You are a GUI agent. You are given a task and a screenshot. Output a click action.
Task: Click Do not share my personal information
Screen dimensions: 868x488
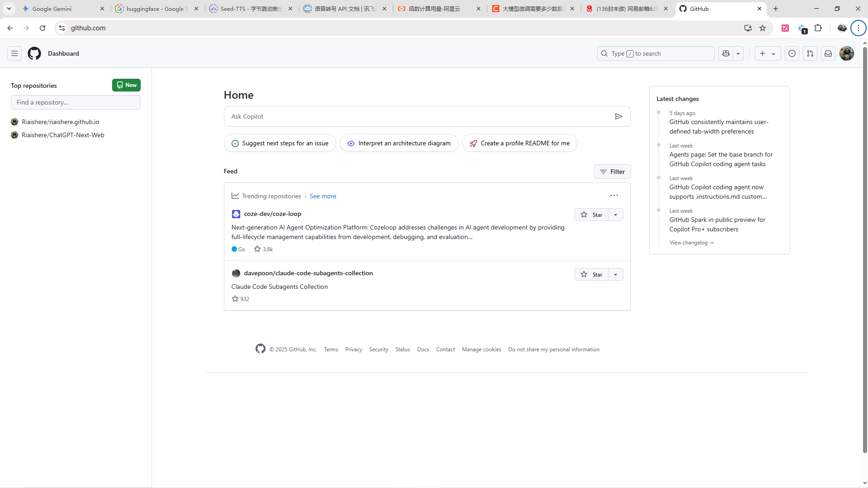[554, 349]
